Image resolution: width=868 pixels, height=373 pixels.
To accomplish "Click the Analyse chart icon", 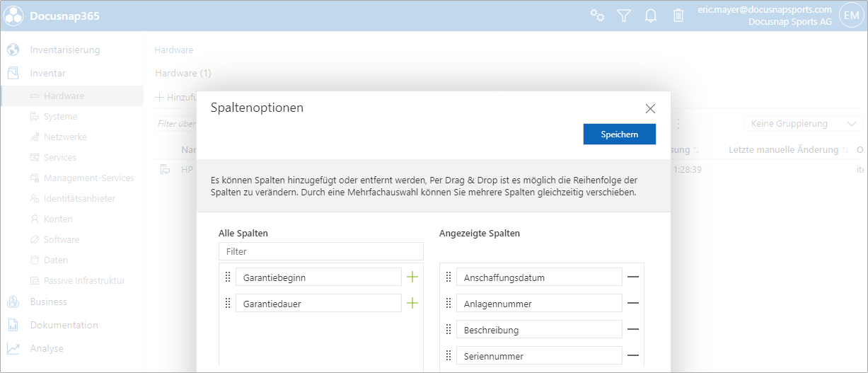I will click(13, 349).
